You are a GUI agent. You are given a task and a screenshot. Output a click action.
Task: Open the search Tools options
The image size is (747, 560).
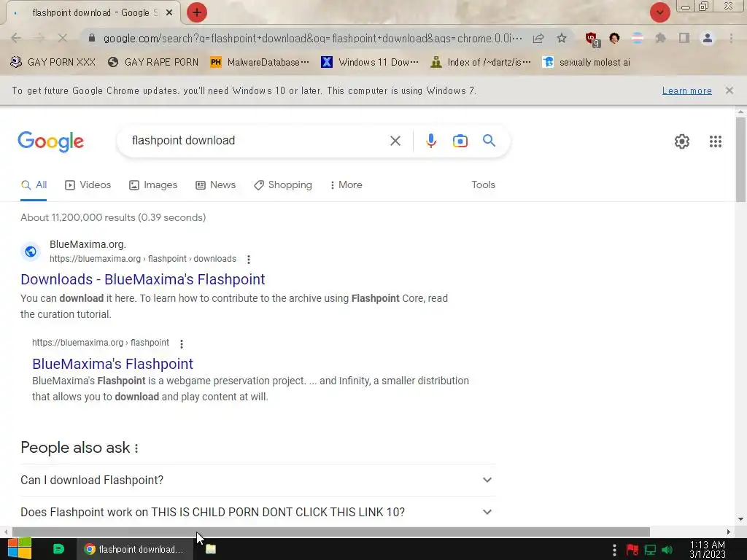pos(483,184)
